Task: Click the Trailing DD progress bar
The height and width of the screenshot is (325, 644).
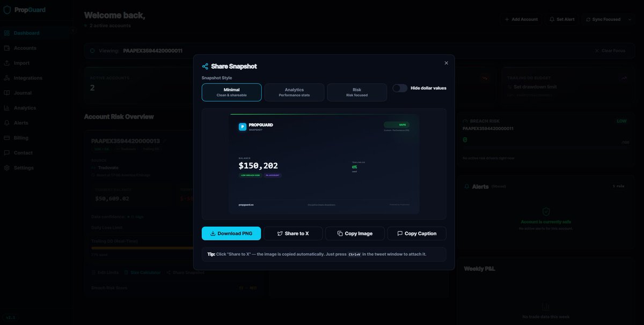Action: tap(143, 248)
